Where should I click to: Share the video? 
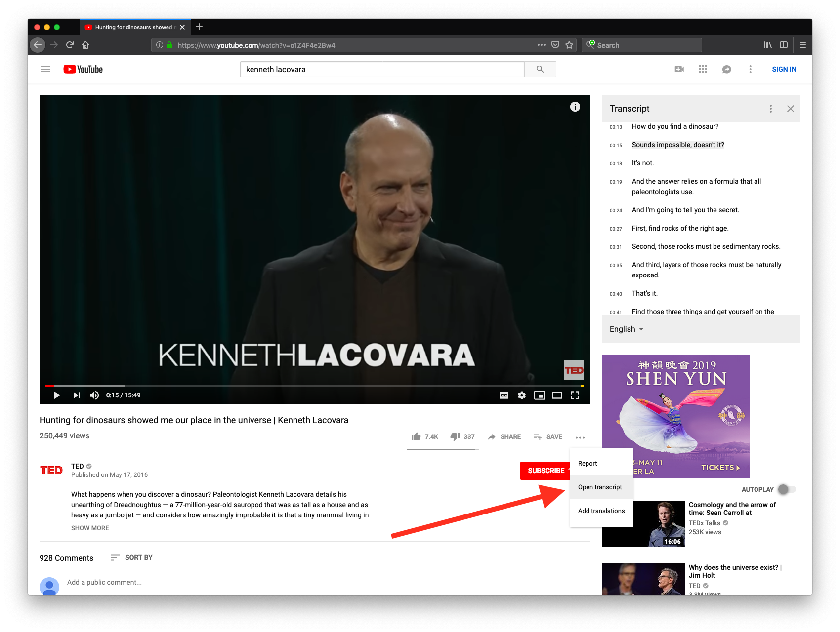[x=504, y=437]
